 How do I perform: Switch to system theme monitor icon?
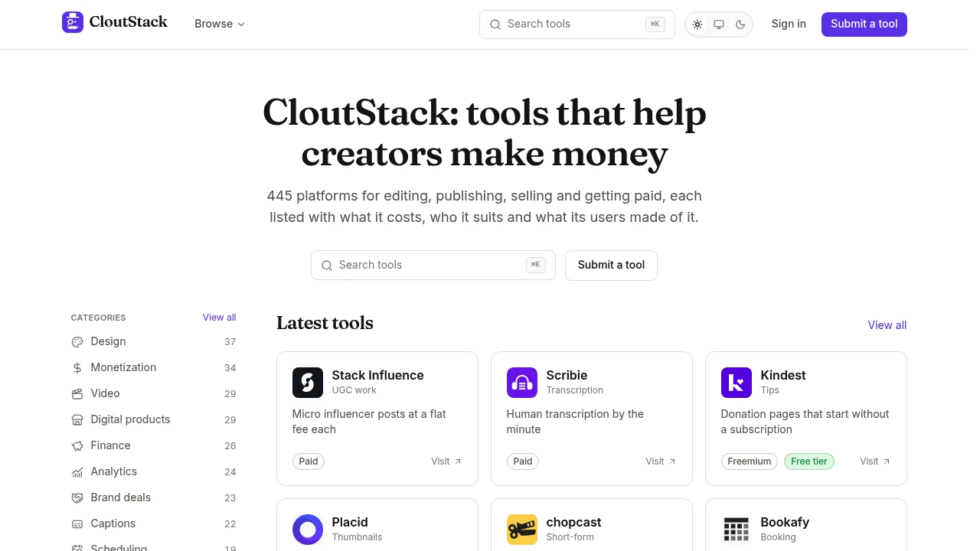[719, 24]
